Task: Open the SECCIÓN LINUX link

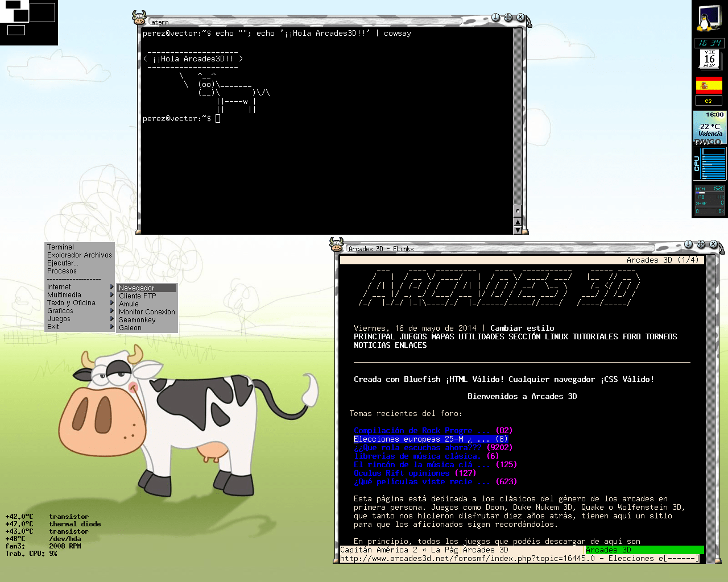Action: (x=538, y=337)
